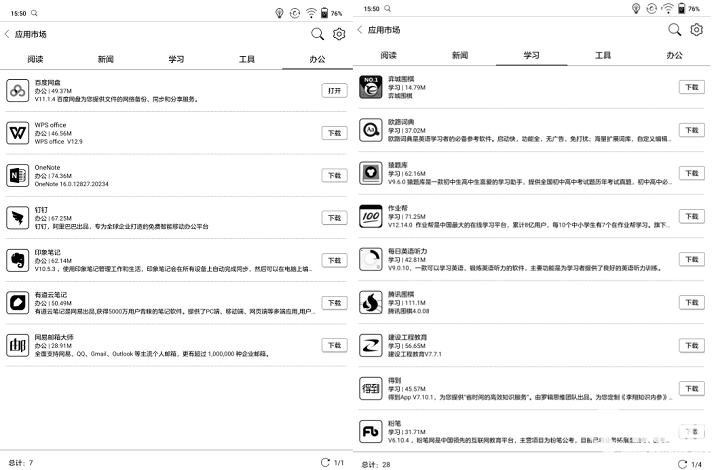Image resolution: width=720 pixels, height=470 pixels.
Task: Tap the 网易邮箱大师 app icon
Action: [x=17, y=345]
